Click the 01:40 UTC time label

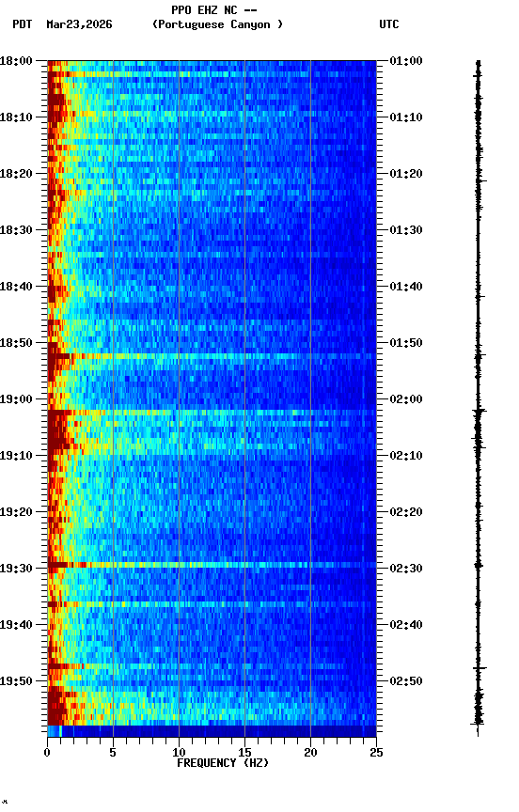tap(406, 287)
